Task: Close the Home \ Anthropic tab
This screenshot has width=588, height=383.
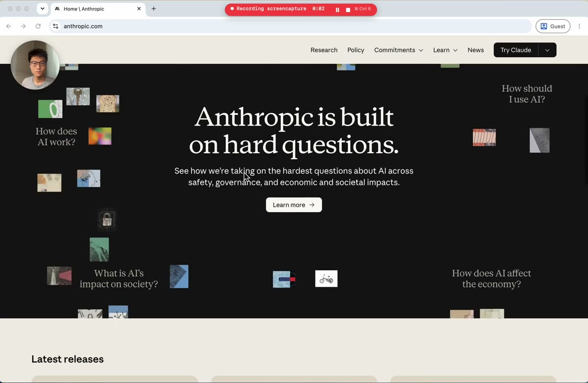Action: tap(139, 9)
